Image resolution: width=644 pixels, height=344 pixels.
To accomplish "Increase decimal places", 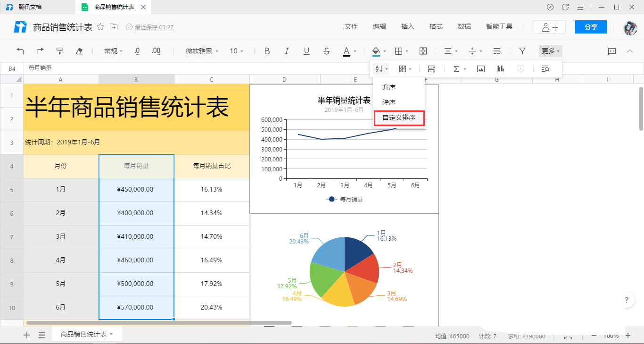I will point(157,51).
